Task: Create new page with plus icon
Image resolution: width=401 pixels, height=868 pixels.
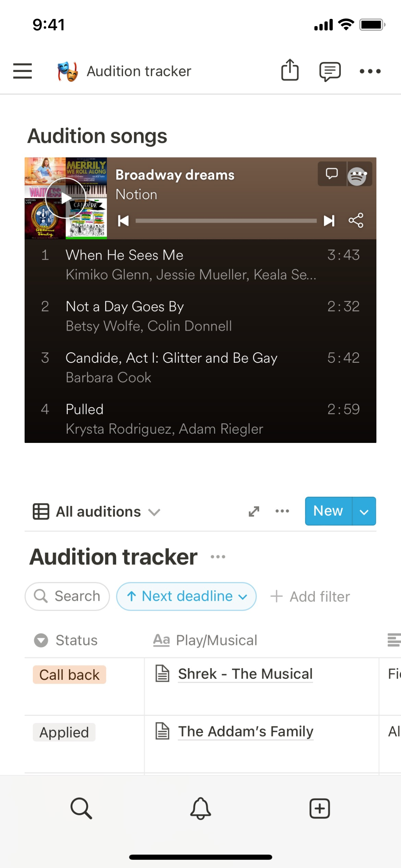Action: pyautogui.click(x=319, y=808)
